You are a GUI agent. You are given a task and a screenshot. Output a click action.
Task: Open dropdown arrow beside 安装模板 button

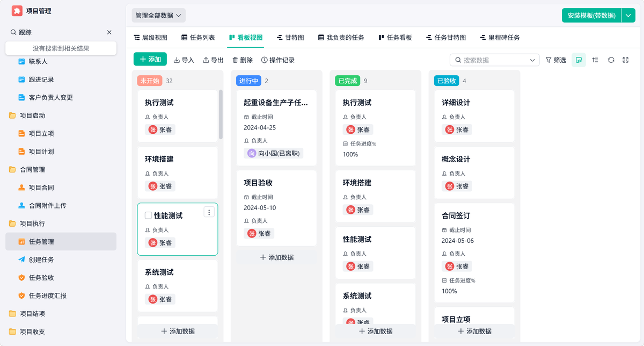coord(628,16)
